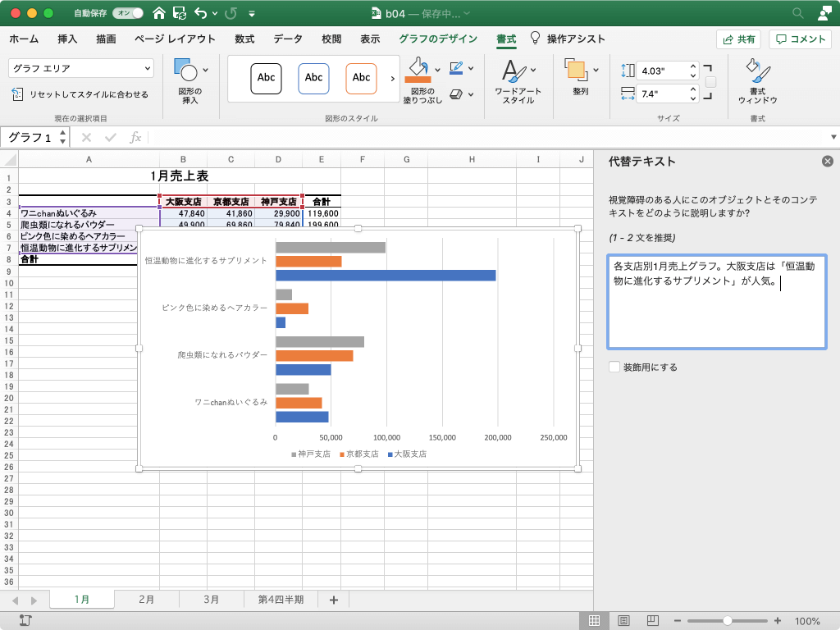Expand more shape styles arrow
Image resolution: width=840 pixels, height=630 pixels.
pos(393,78)
